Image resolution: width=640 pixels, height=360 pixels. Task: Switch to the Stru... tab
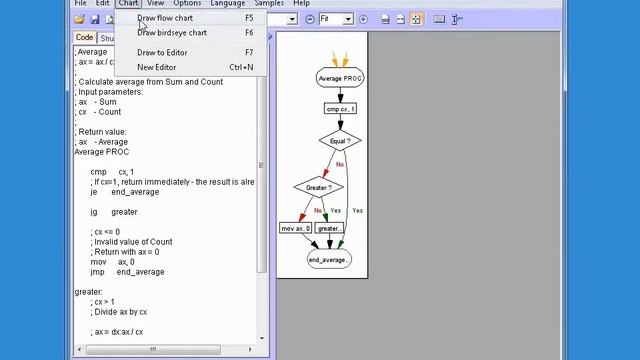[107, 38]
